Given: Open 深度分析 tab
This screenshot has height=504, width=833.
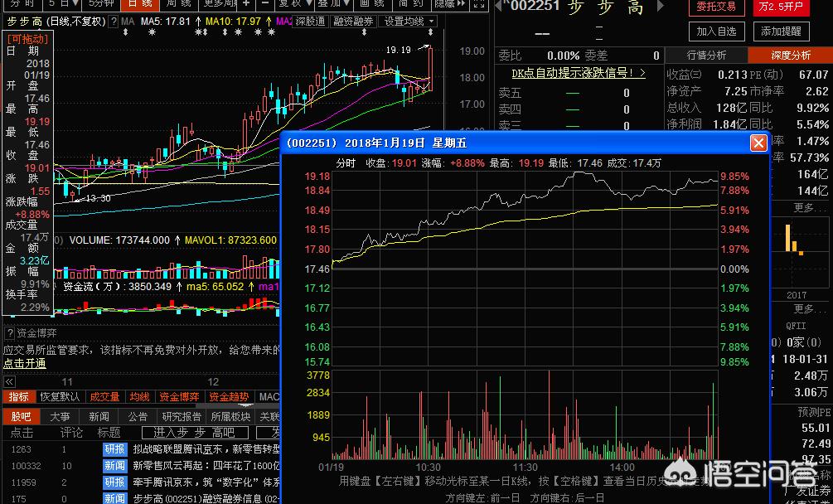Looking at the screenshot, I should pyautogui.click(x=791, y=56).
